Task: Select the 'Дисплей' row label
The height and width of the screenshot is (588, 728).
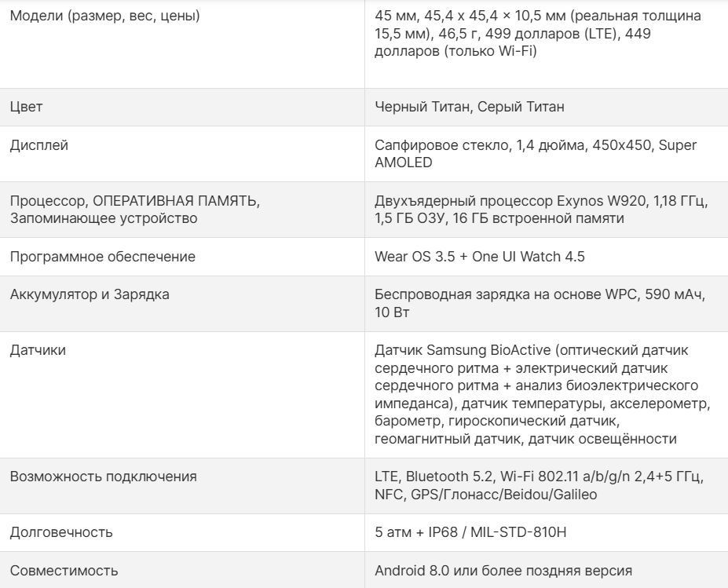Action: (39, 145)
